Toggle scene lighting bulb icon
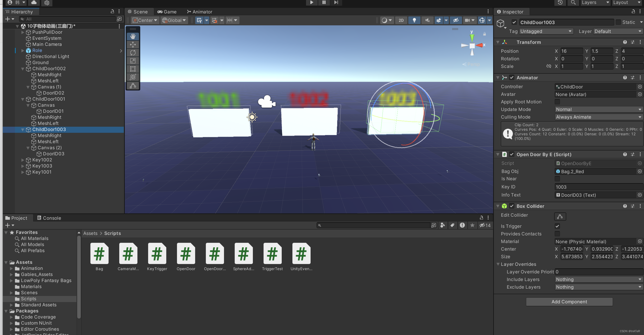Image resolution: width=644 pixels, height=335 pixels. [414, 20]
